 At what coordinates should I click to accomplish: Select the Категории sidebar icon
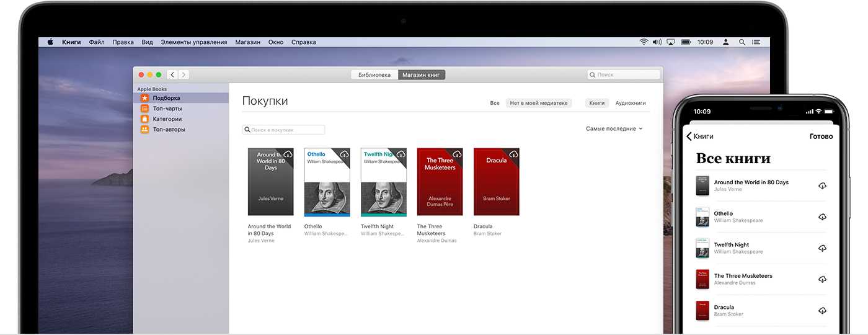click(144, 119)
